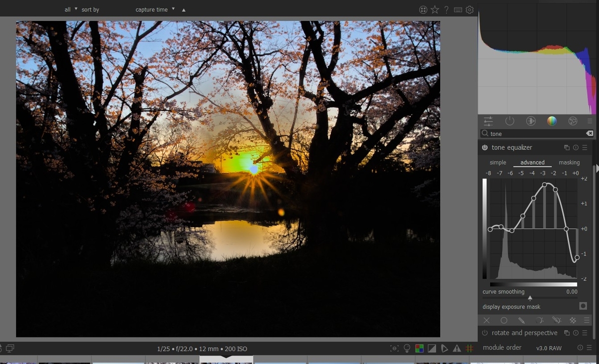The image size is (599, 364).
Task: Select the base modules group icon
Action: 531,121
